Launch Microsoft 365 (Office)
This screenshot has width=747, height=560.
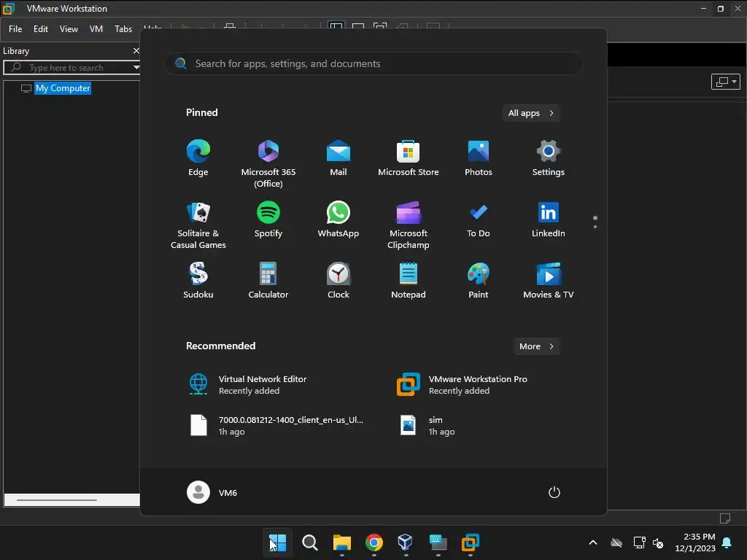[268, 164]
